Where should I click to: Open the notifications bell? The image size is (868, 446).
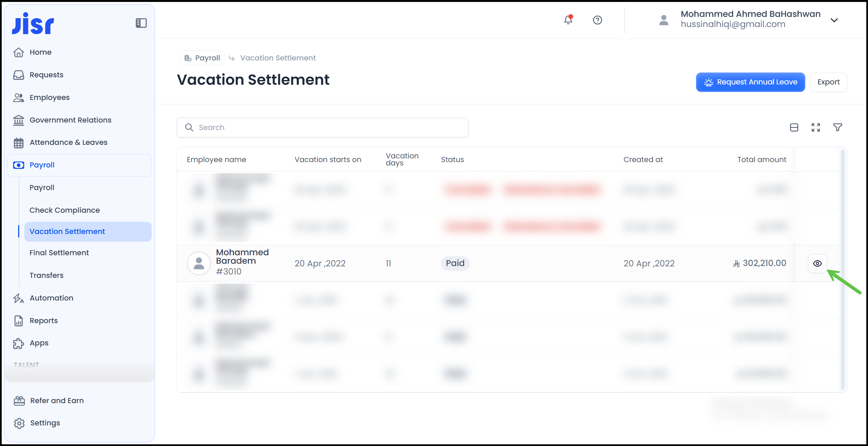click(568, 20)
